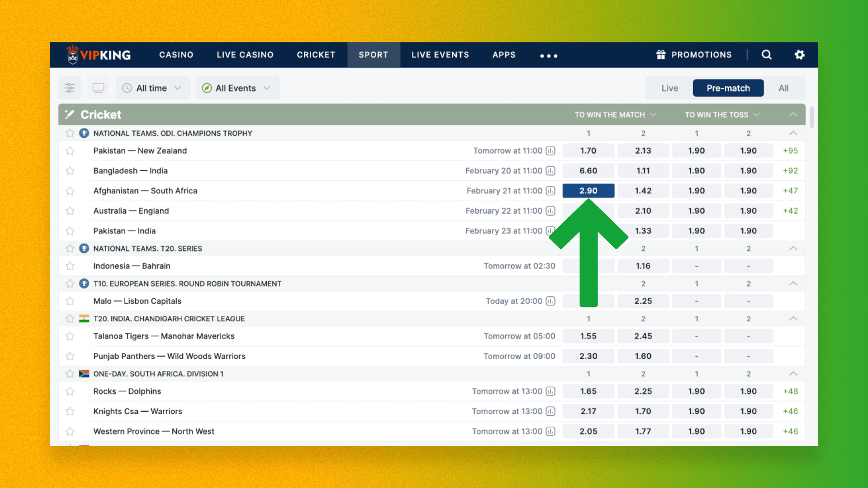This screenshot has height=488, width=868.
Task: Show +47 more markets for Afghanistan — South Africa
Action: click(790, 191)
